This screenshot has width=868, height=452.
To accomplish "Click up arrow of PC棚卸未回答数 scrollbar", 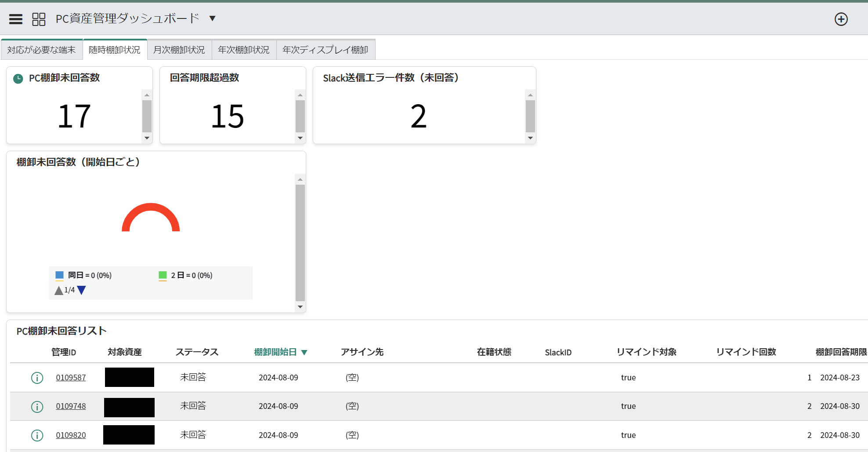I will 147,95.
